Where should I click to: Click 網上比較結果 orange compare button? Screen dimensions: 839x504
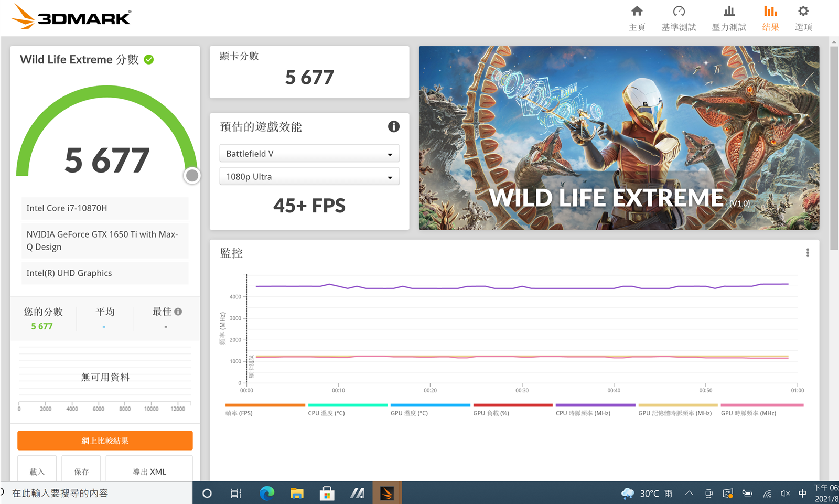[105, 441]
